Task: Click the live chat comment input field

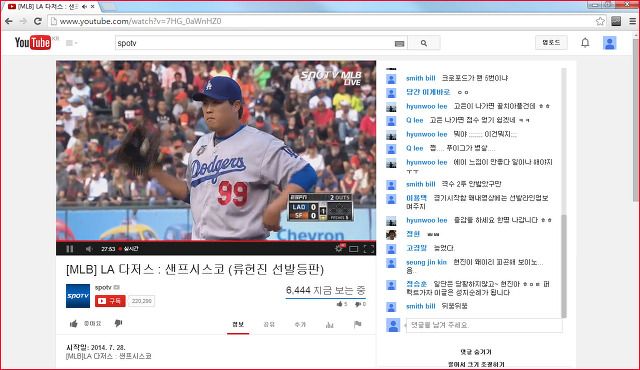Action: point(484,325)
